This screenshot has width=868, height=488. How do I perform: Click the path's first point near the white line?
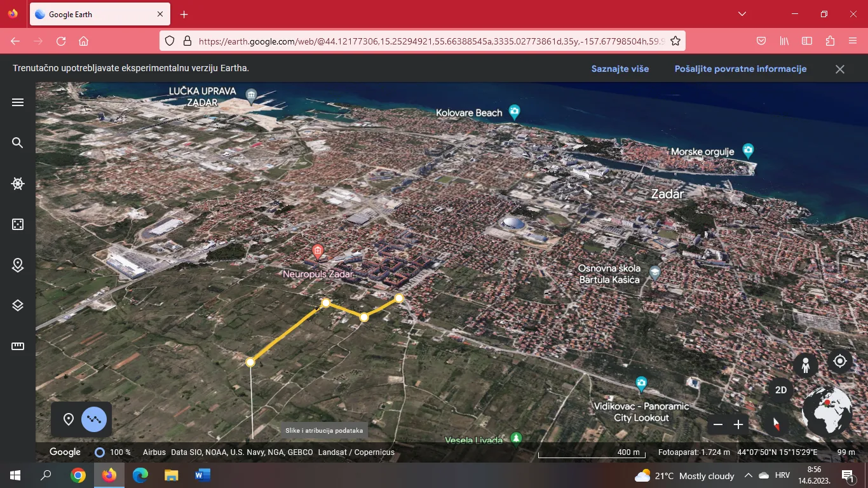point(250,362)
